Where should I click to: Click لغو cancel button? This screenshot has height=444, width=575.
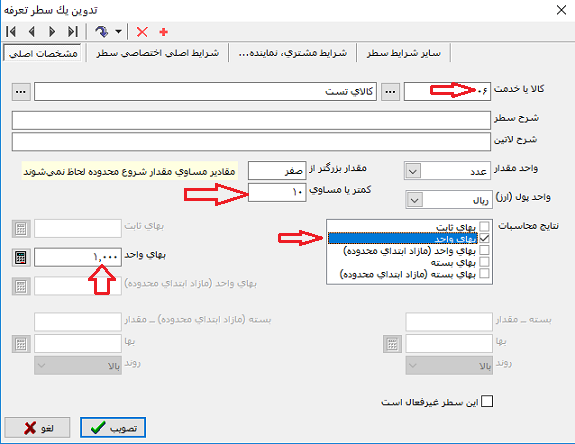click(37, 428)
